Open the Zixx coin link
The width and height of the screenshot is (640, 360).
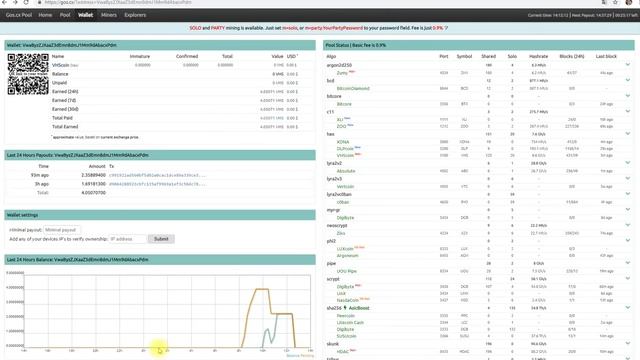click(x=341, y=233)
